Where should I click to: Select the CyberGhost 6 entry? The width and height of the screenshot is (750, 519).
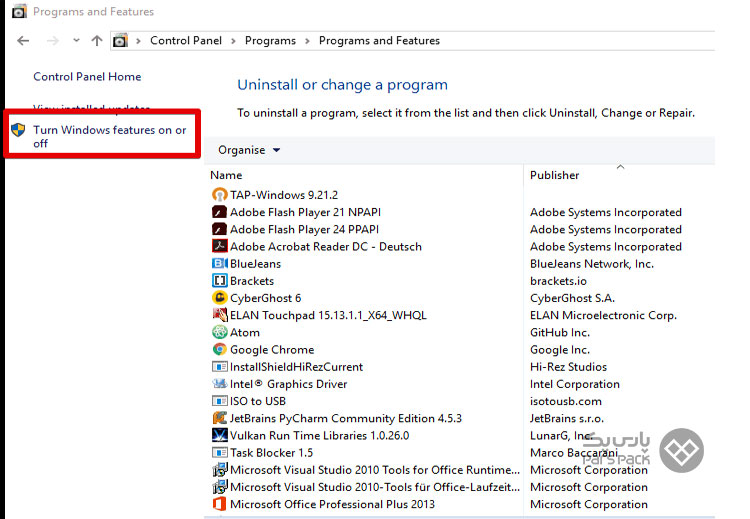coord(265,298)
